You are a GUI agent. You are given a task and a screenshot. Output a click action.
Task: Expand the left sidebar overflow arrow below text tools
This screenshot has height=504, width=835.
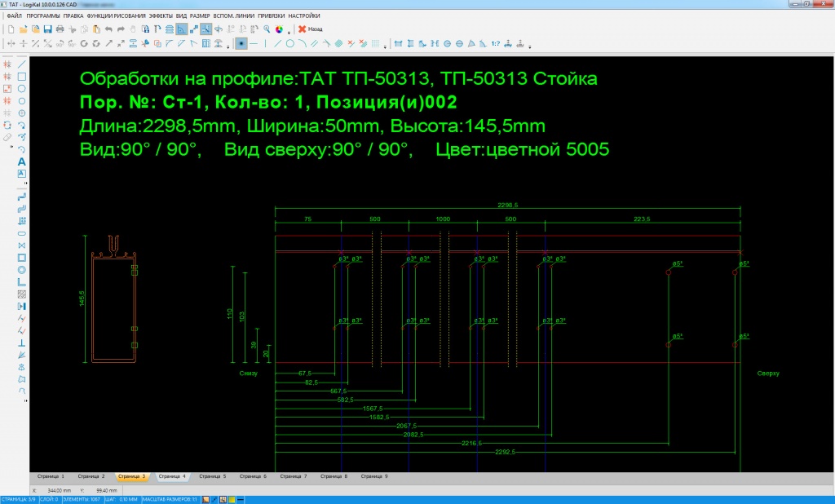25,183
